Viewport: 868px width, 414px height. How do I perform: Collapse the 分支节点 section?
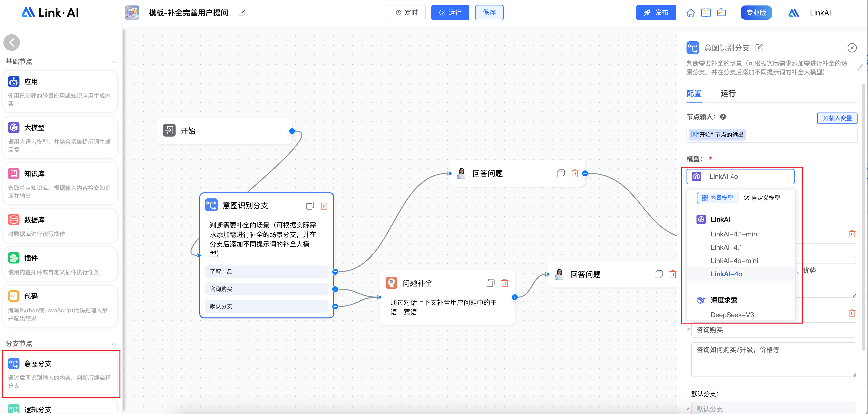point(114,343)
